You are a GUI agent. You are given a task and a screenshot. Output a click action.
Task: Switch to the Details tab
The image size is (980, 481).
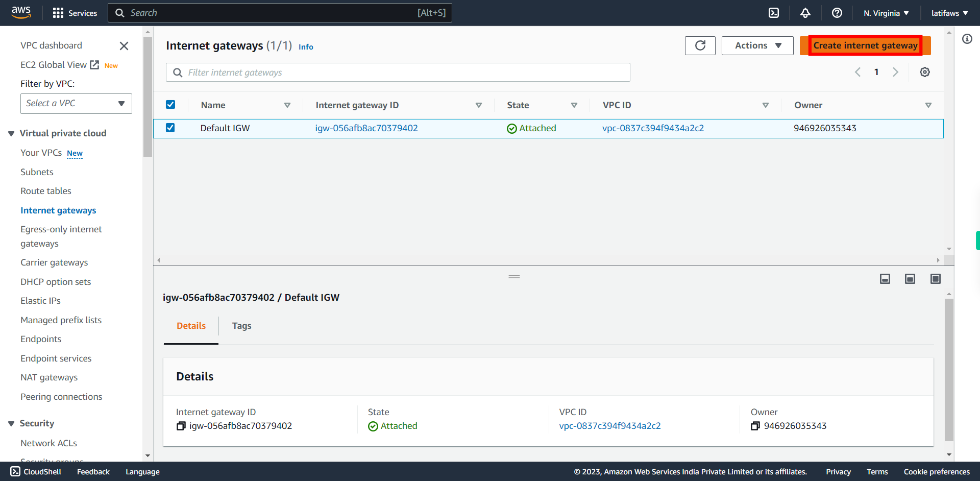click(191, 326)
